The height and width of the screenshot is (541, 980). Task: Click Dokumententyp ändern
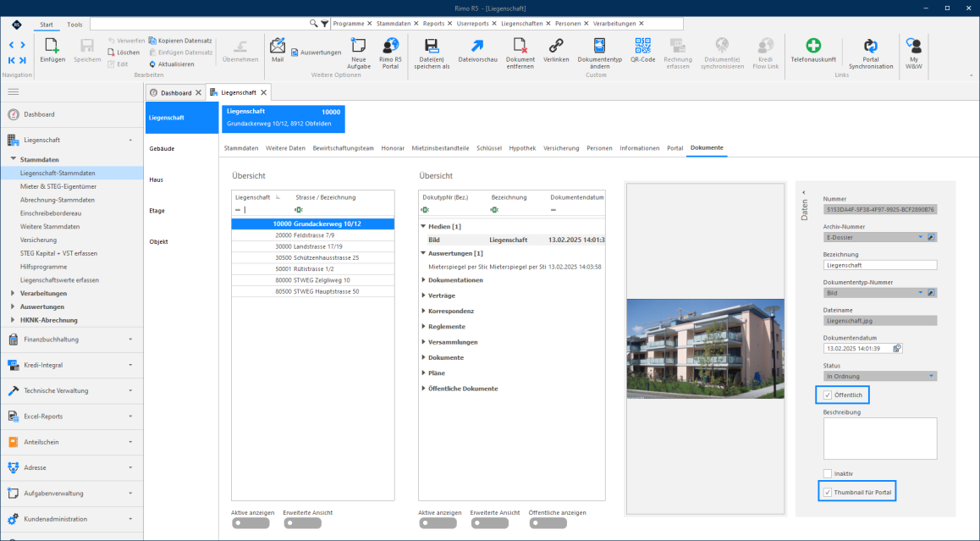[599, 52]
